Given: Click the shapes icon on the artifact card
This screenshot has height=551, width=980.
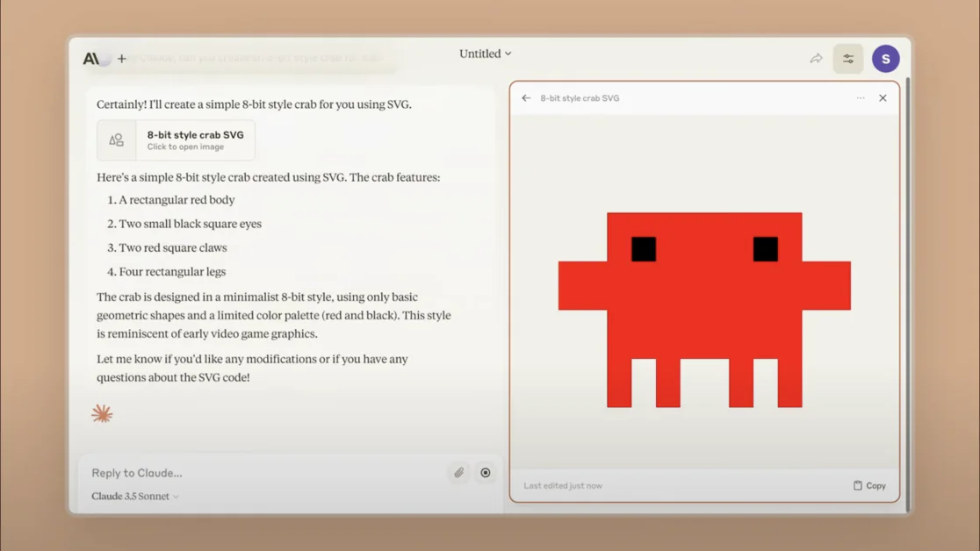Looking at the screenshot, I should pos(117,140).
